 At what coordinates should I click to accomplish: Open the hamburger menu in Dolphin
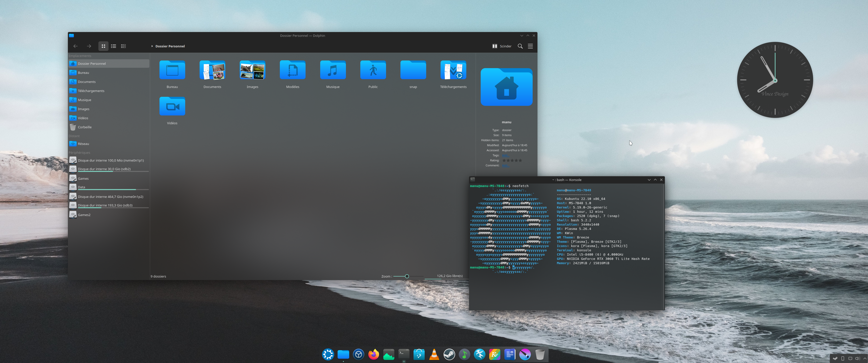pos(530,46)
